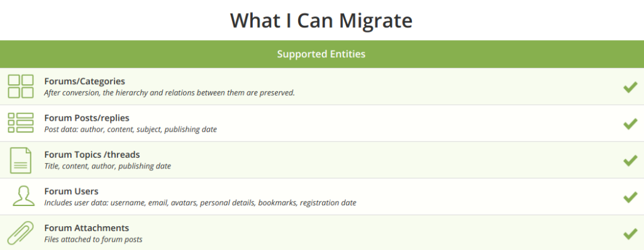This screenshot has height=250, width=644.
Task: Click the Forum Users title text
Action: point(71,192)
